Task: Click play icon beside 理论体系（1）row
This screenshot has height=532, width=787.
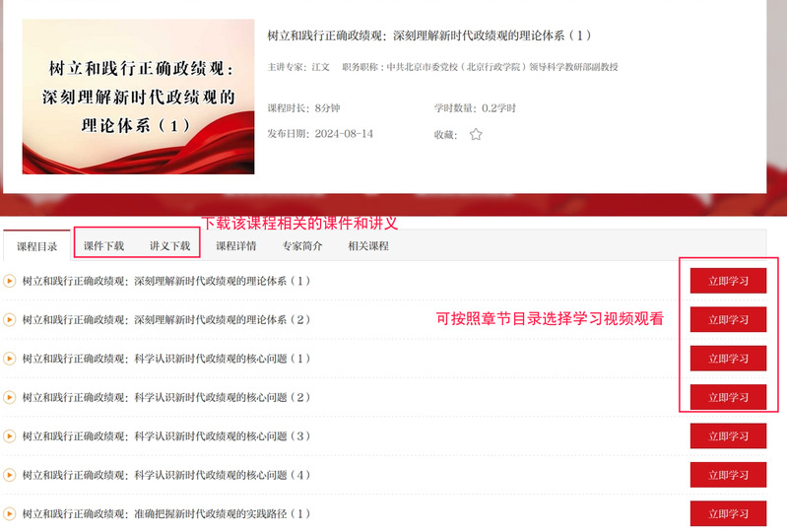Action: pos(10,281)
